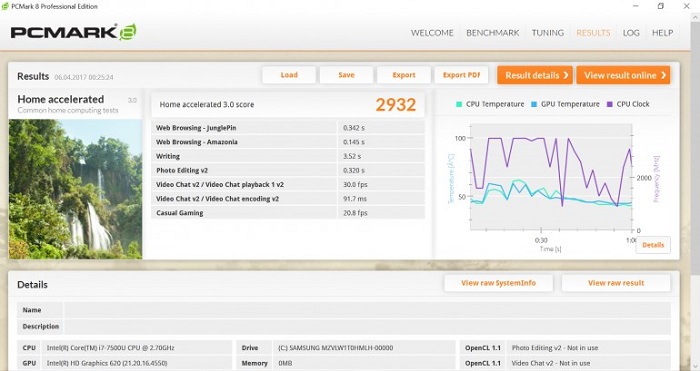This screenshot has width=700, height=371.
Task: Click the arrow on View result online
Action: point(663,75)
